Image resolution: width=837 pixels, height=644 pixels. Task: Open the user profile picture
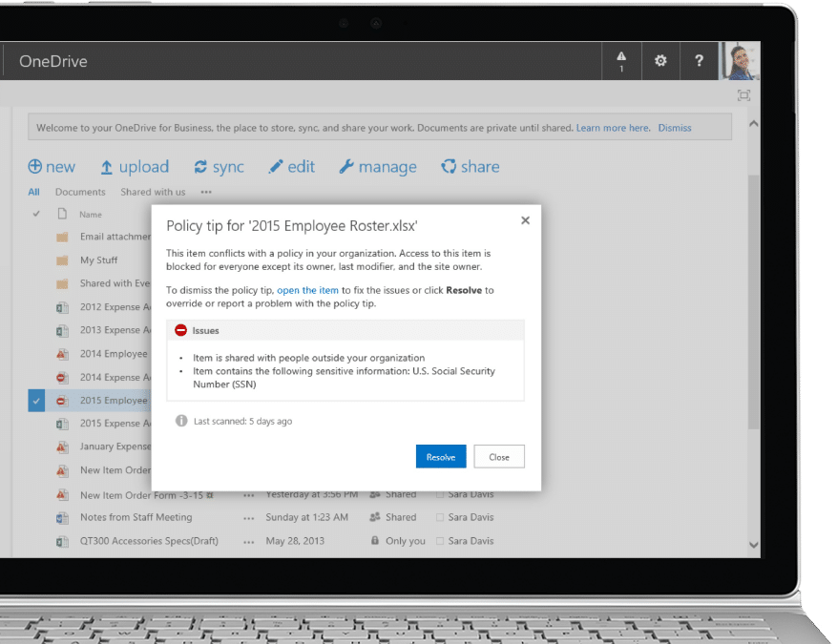coord(740,61)
